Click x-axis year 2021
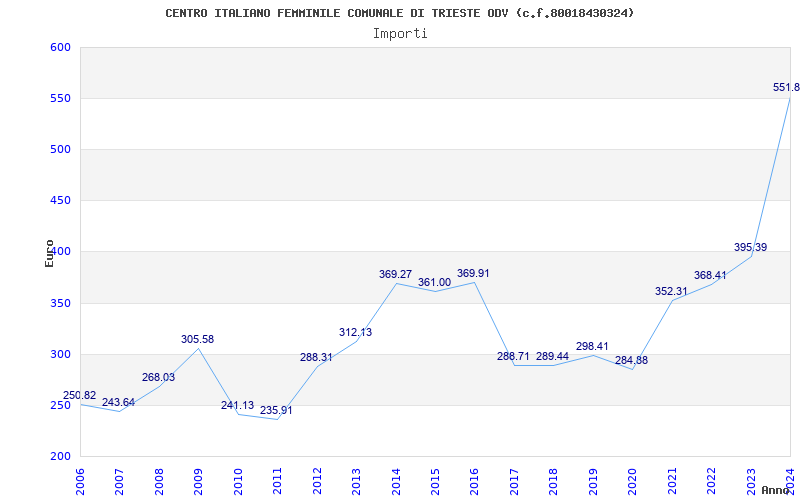800x500 pixels. (x=672, y=481)
